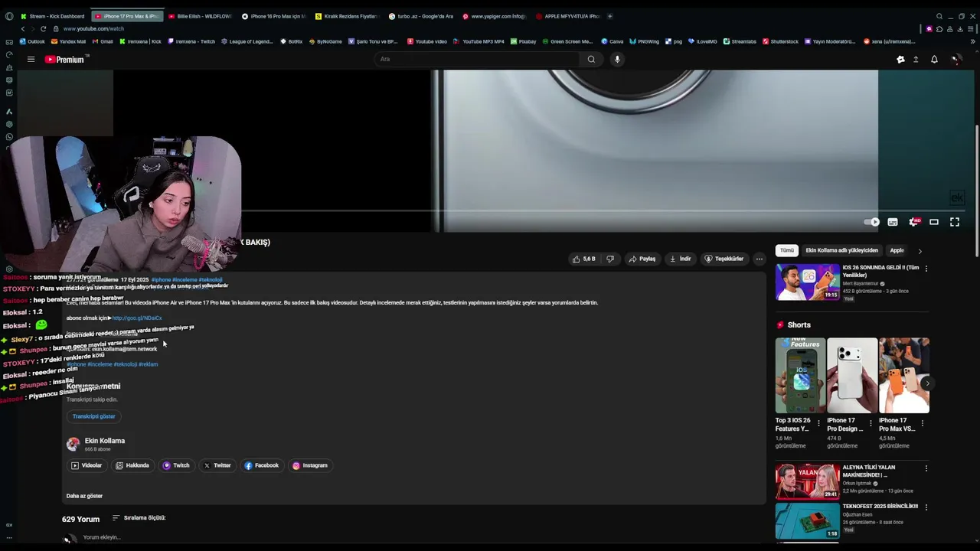Viewport: 980px width, 551px height.
Task: Open the channel's Twitter link
Action: [x=217, y=465]
